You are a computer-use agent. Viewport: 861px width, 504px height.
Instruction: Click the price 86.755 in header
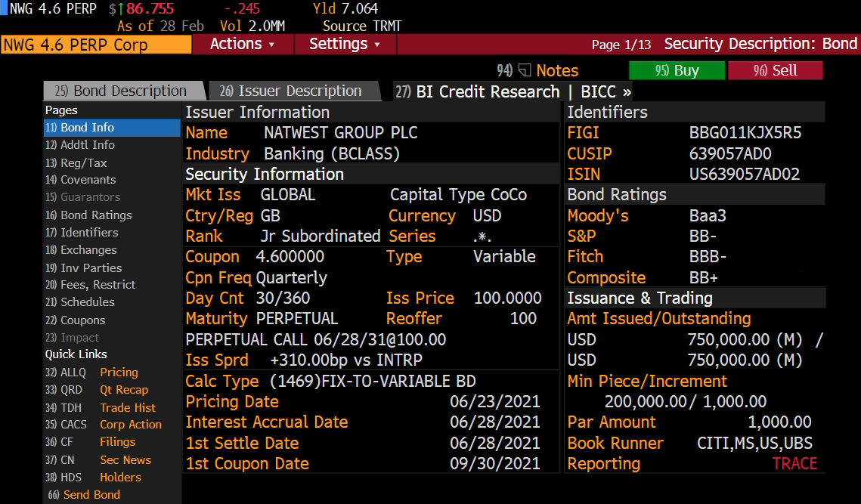tap(150, 9)
